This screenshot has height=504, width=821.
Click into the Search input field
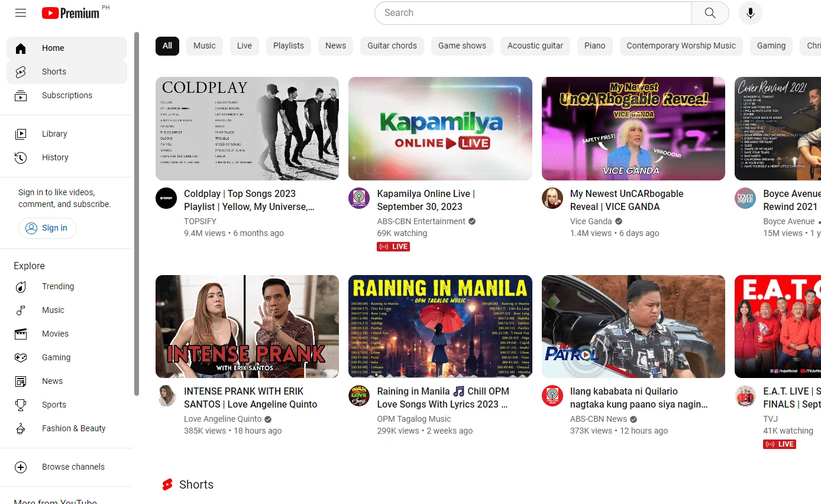(x=533, y=13)
